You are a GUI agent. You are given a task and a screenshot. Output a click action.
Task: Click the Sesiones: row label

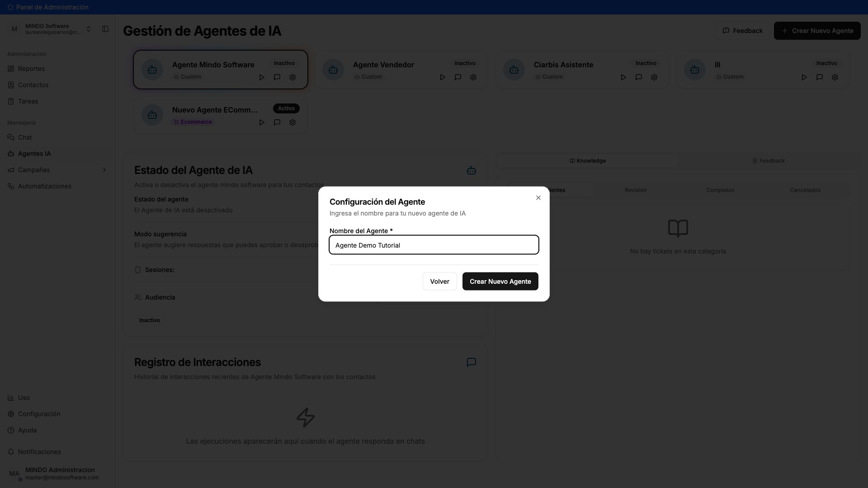point(160,270)
